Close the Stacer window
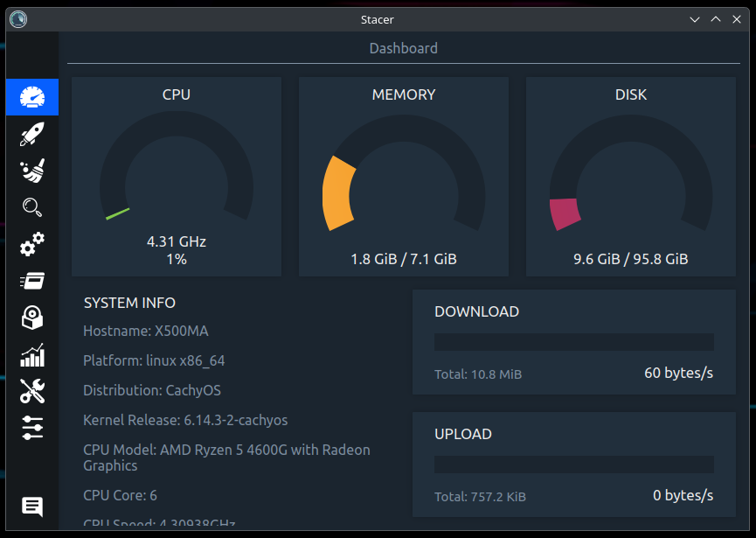Image resolution: width=756 pixels, height=538 pixels. pyautogui.click(x=736, y=19)
